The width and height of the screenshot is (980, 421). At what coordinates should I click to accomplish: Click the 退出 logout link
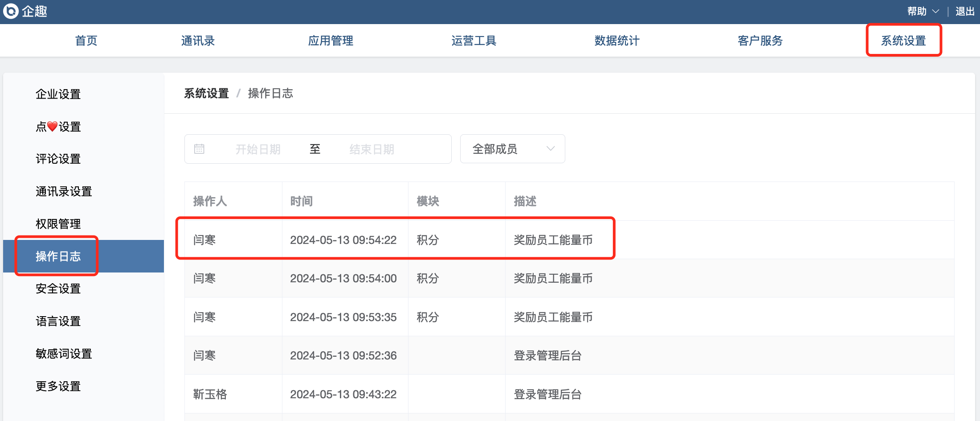pos(965,11)
